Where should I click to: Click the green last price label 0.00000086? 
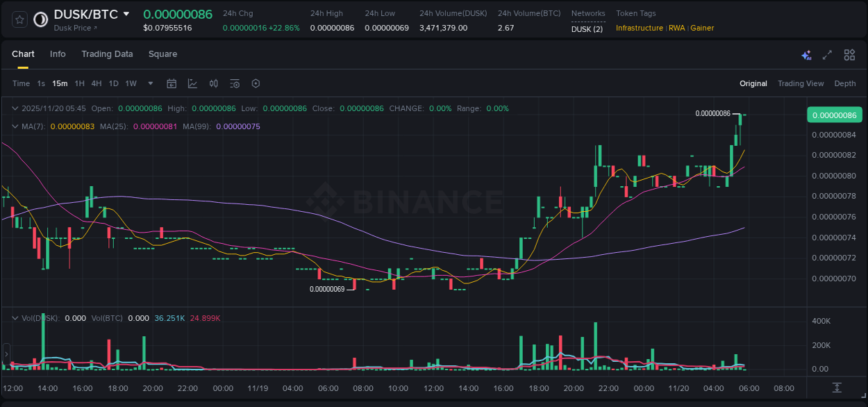833,115
